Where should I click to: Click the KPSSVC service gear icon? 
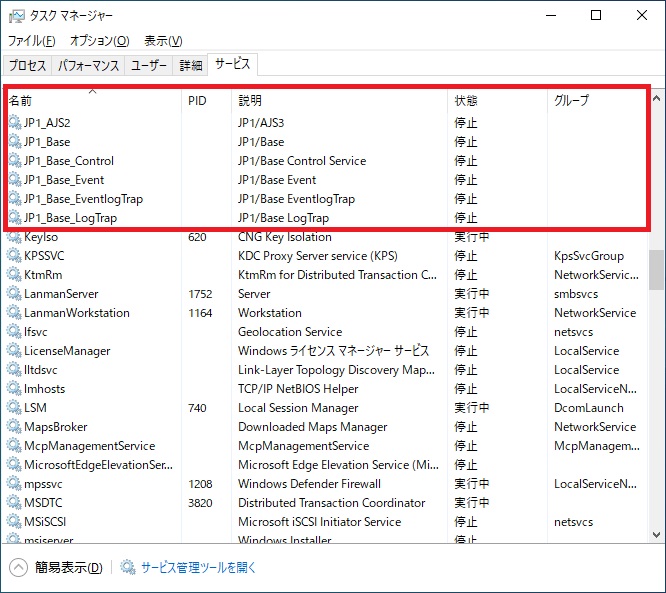14,256
